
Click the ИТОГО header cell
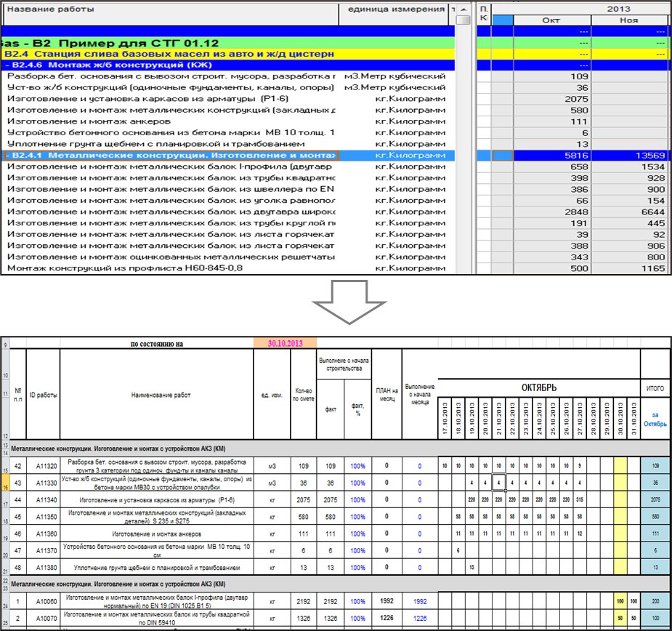(x=655, y=388)
